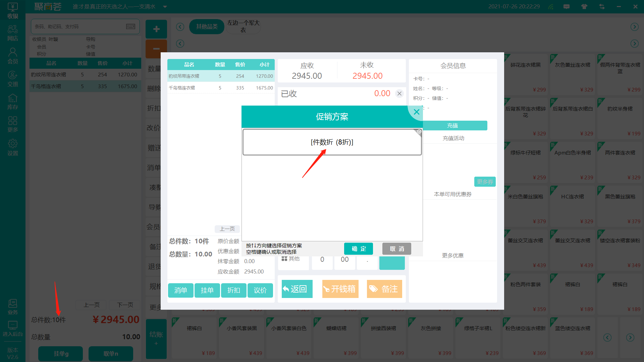Click the 返回 return button
Screen dimensions: 644x362
[297, 289]
